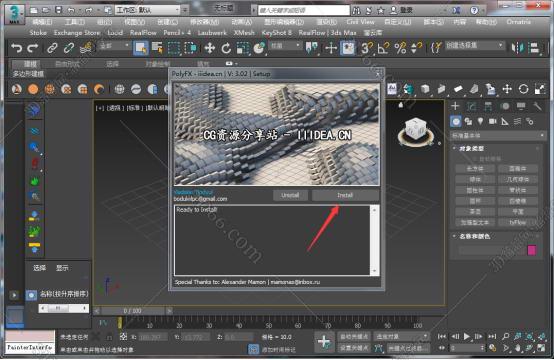
Task: Select the Link tool chain icon
Action: pyautogui.click(x=52, y=48)
